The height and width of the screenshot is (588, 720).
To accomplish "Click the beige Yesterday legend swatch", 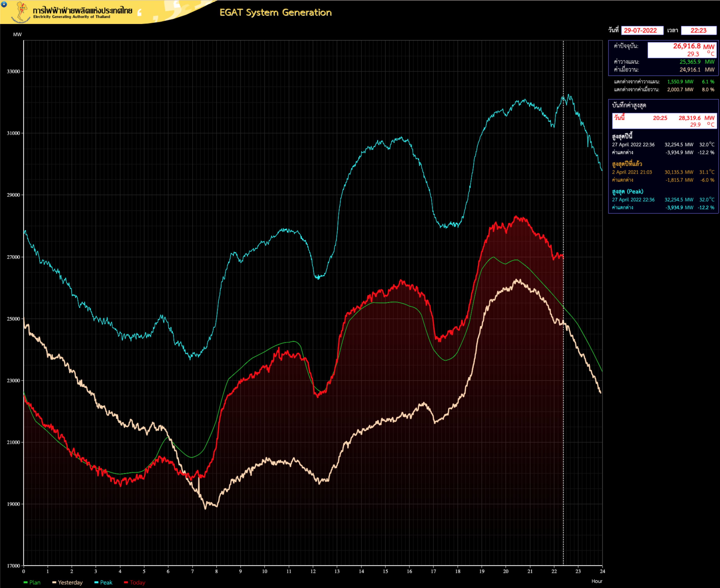I will [54, 582].
